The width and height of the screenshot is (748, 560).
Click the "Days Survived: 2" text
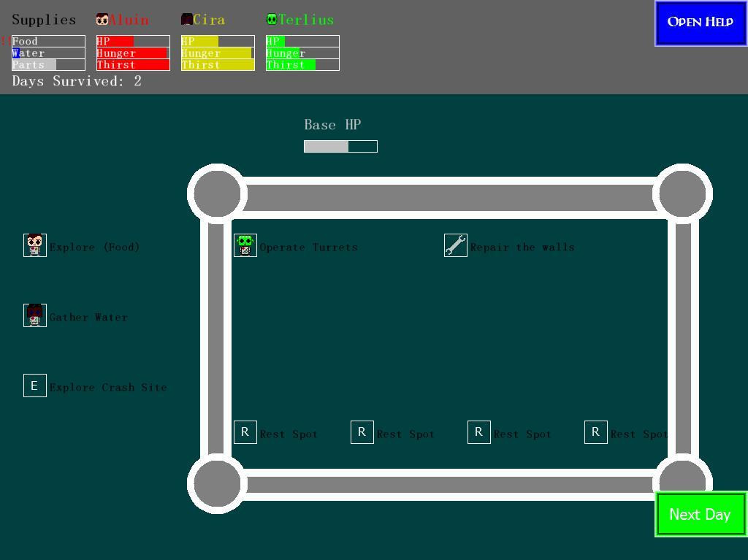tap(77, 81)
